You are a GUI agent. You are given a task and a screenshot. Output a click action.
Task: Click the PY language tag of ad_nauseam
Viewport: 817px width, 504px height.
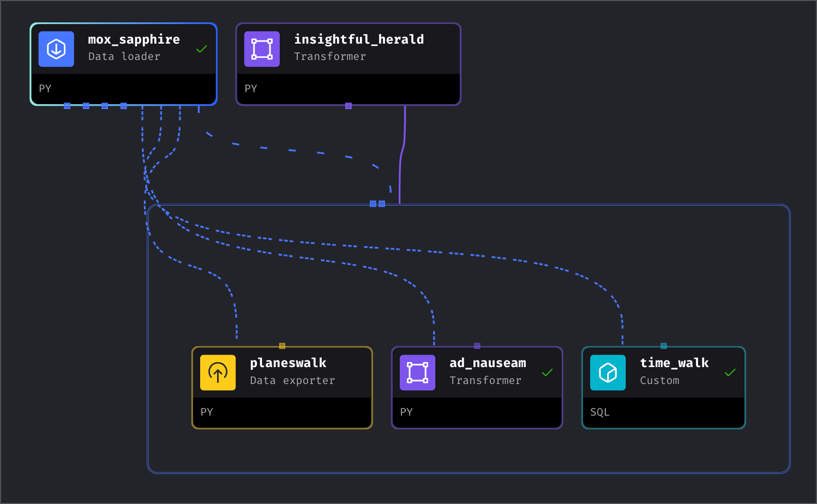point(406,412)
